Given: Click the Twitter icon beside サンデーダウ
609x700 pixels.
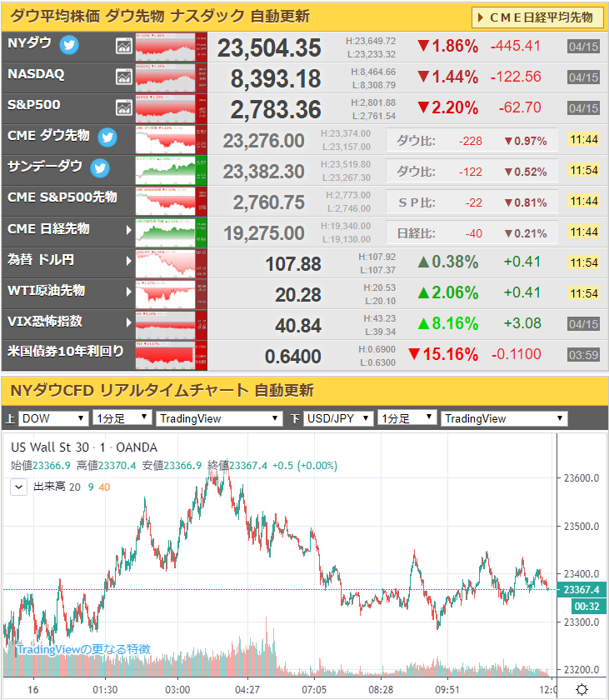Looking at the screenshot, I should click(x=100, y=167).
